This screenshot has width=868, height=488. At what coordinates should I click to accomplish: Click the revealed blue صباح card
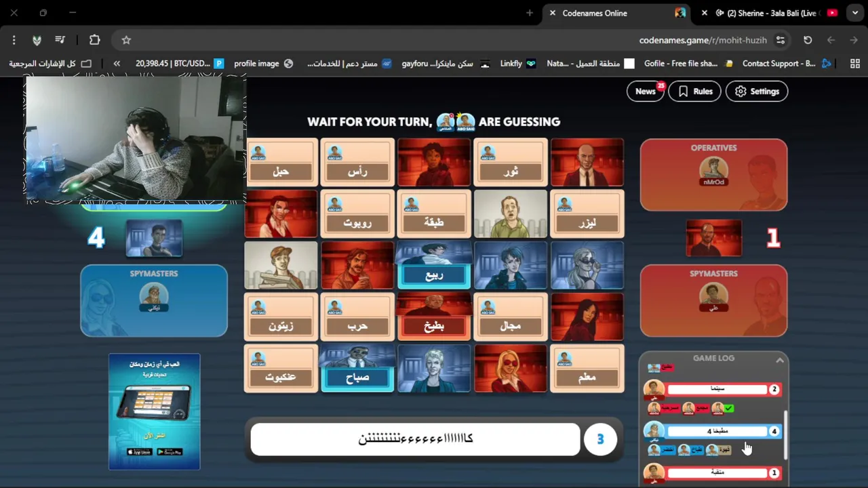coord(357,369)
